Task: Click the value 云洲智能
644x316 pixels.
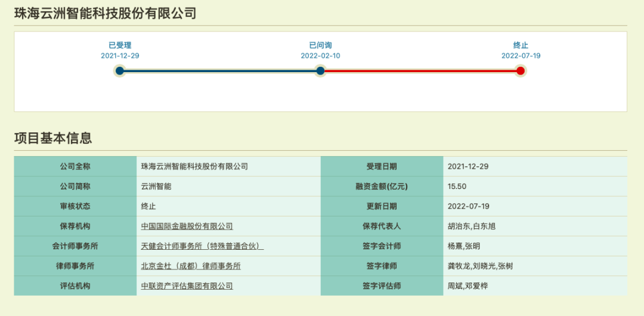Action: pyautogui.click(x=156, y=186)
